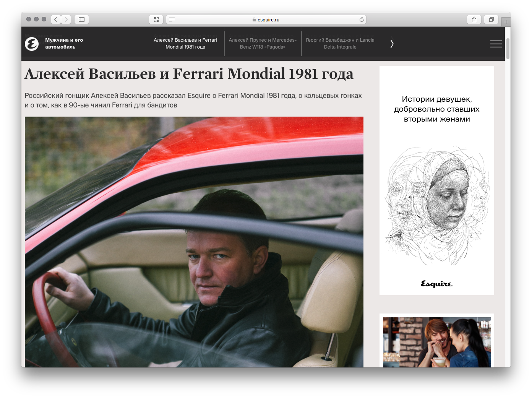This screenshot has width=532, height=398.
Task: Show all tabs overview button
Action: click(x=491, y=19)
